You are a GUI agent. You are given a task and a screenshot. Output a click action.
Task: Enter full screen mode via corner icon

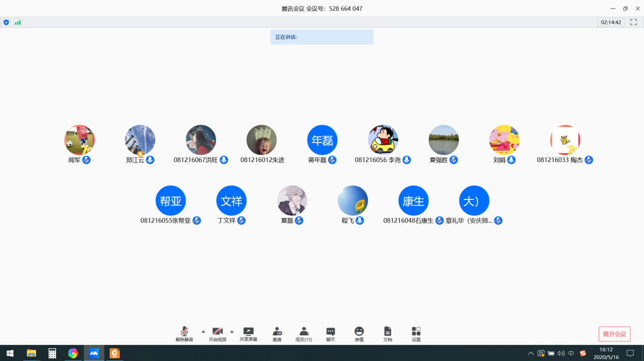coord(633,22)
